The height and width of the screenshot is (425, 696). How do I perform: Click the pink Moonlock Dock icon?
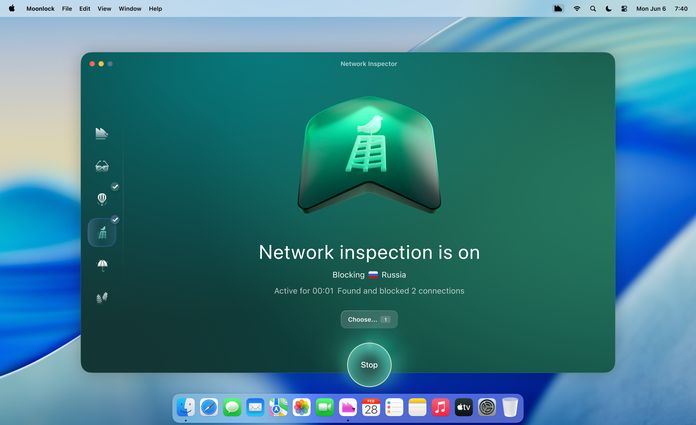click(348, 407)
